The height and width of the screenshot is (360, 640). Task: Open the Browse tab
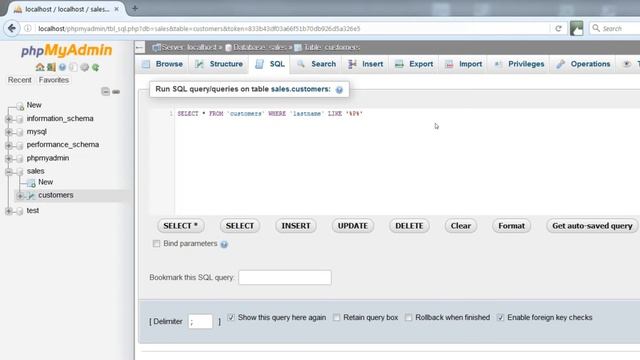coord(162,64)
